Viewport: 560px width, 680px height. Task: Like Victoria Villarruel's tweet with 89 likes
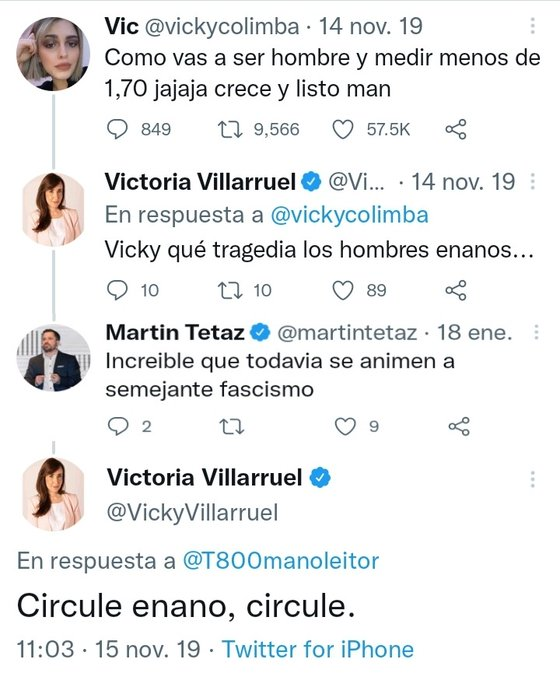click(x=343, y=290)
